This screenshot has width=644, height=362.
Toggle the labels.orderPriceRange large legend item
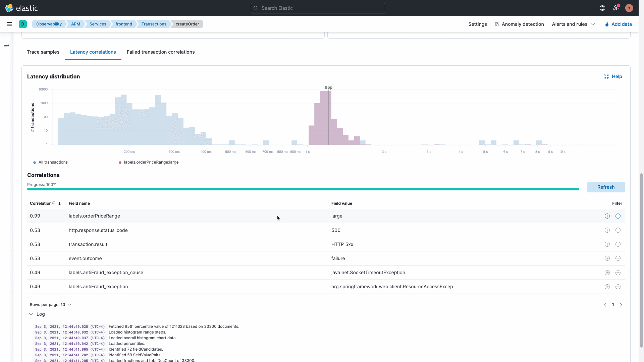(148, 162)
